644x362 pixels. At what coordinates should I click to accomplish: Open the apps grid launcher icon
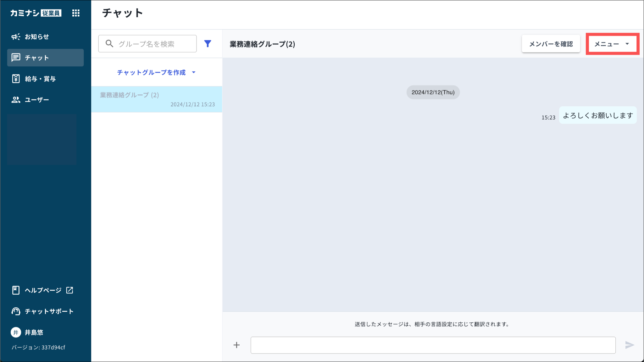[x=76, y=13]
